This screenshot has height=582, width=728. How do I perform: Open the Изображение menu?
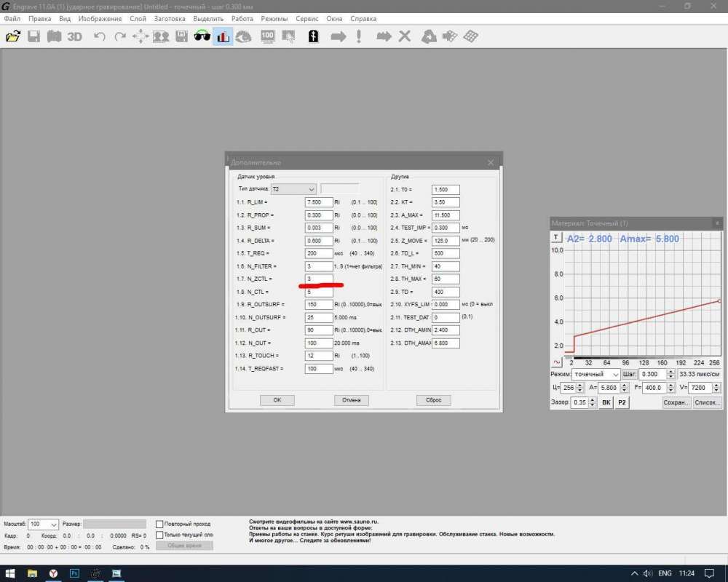coord(99,18)
